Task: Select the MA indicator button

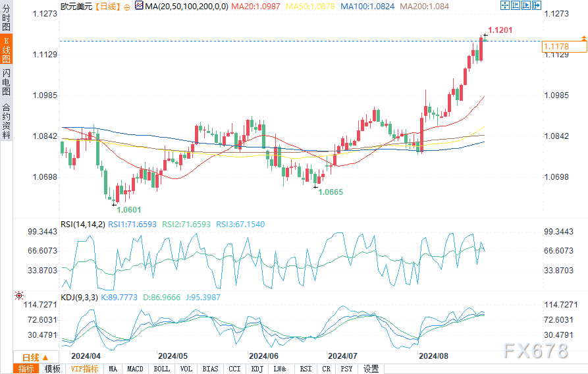Action: [113, 369]
